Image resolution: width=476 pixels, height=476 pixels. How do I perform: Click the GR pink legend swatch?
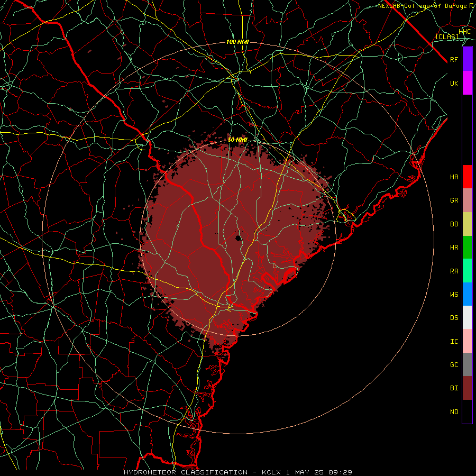point(467,200)
